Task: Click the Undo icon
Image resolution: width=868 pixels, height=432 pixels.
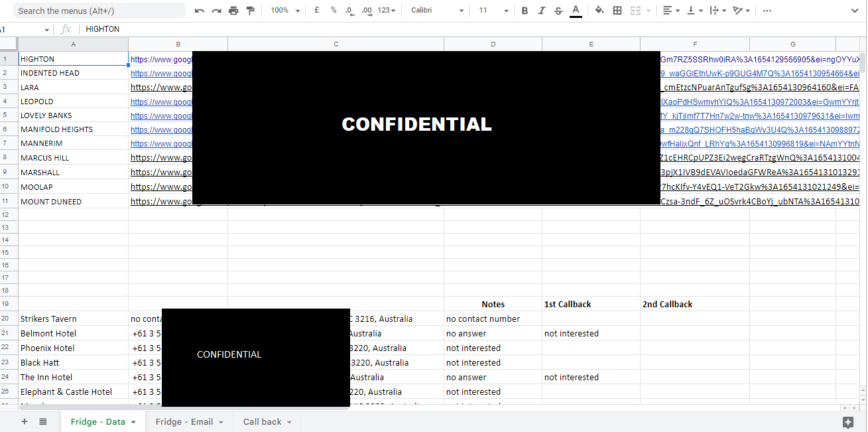Action: (200, 11)
